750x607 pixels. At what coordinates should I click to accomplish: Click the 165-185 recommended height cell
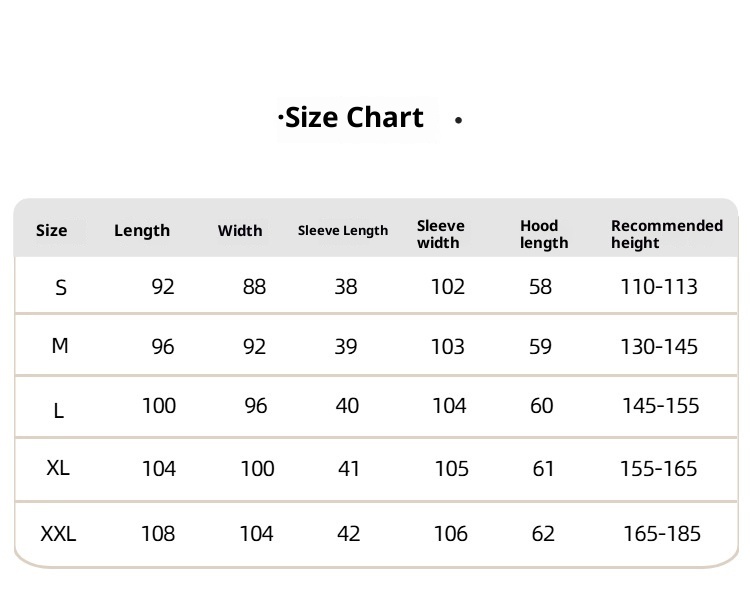pyautogui.click(x=662, y=534)
